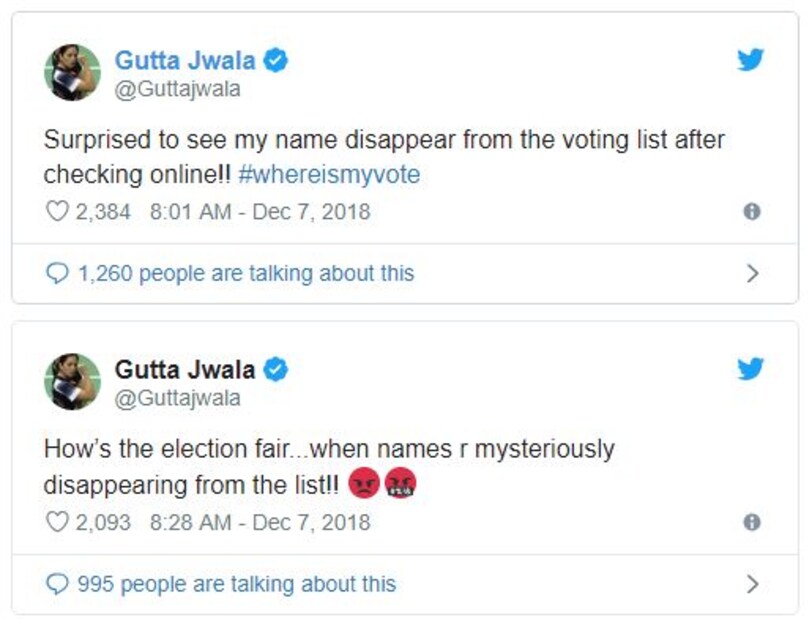Like the election fair tweet via heart icon

coord(56,522)
